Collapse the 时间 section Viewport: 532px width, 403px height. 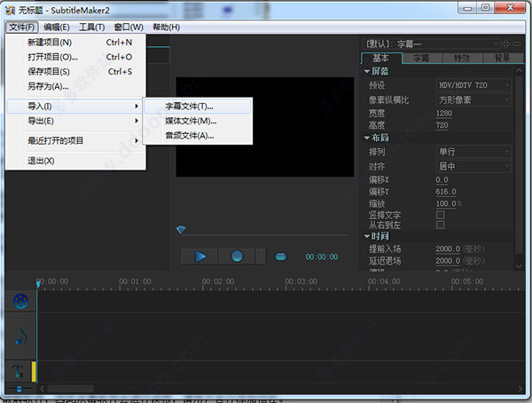click(x=367, y=236)
